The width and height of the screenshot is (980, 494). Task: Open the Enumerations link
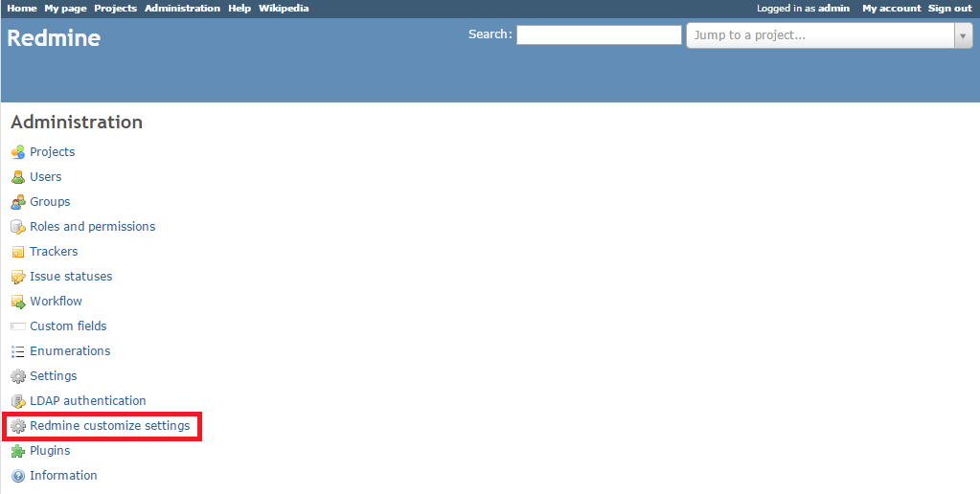70,351
